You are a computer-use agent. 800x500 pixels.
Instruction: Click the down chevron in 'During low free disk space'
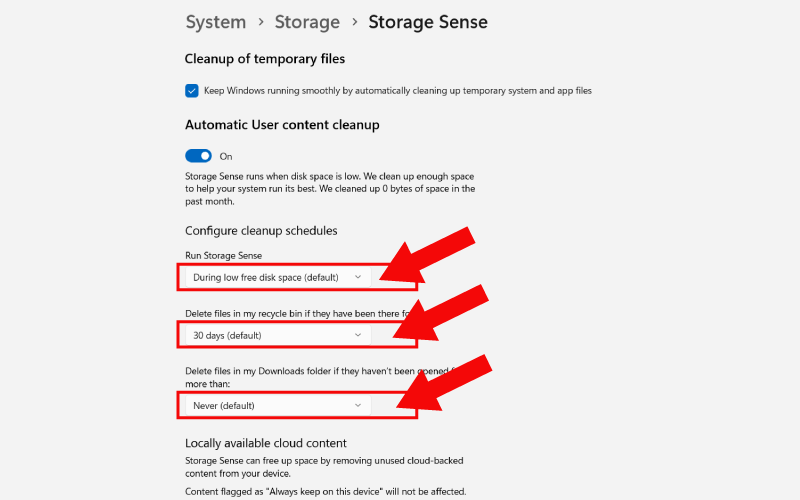click(x=358, y=277)
